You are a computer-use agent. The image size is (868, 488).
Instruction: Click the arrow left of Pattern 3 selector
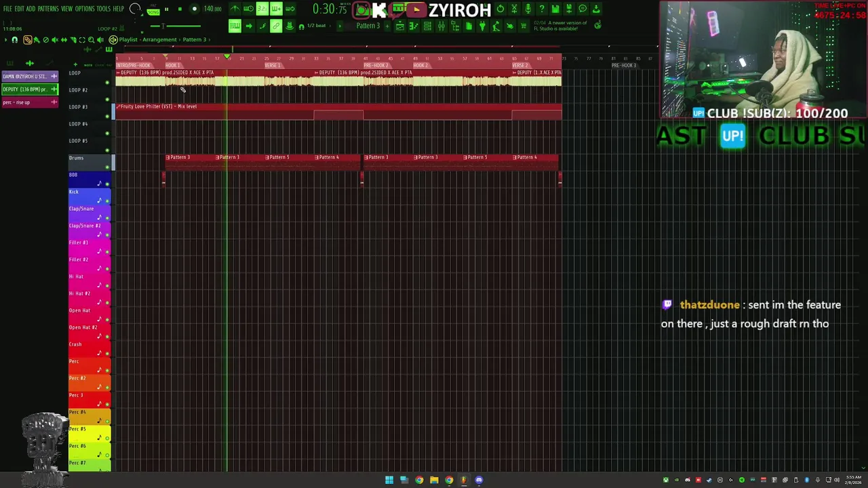[x=340, y=26]
